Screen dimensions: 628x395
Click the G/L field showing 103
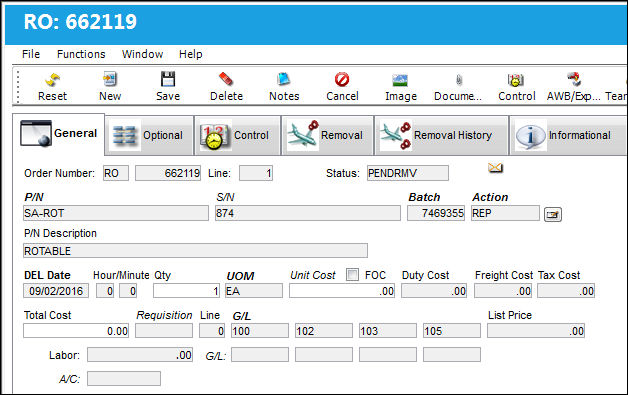pyautogui.click(x=388, y=331)
